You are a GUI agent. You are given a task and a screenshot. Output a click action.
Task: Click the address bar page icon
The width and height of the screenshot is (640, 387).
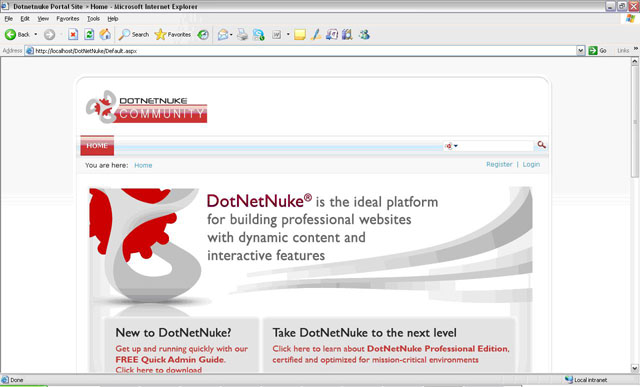click(29, 51)
